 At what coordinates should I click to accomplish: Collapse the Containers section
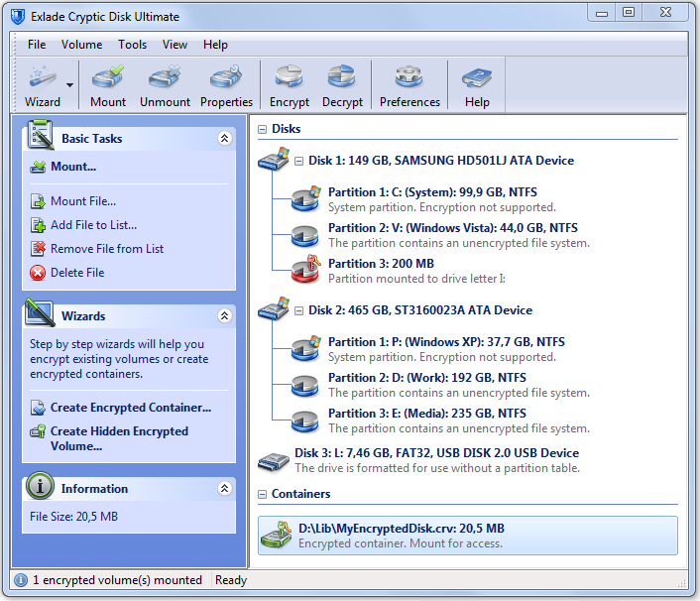tap(262, 494)
